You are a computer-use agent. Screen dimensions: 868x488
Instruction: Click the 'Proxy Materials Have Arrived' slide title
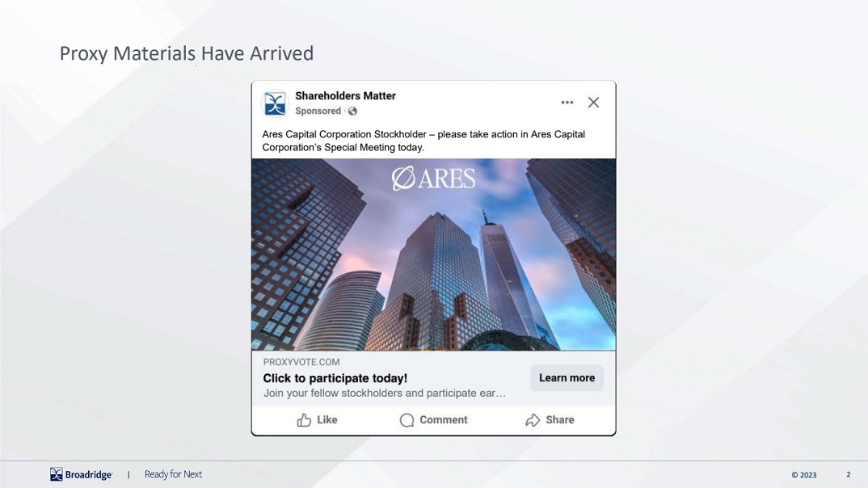coord(187,53)
